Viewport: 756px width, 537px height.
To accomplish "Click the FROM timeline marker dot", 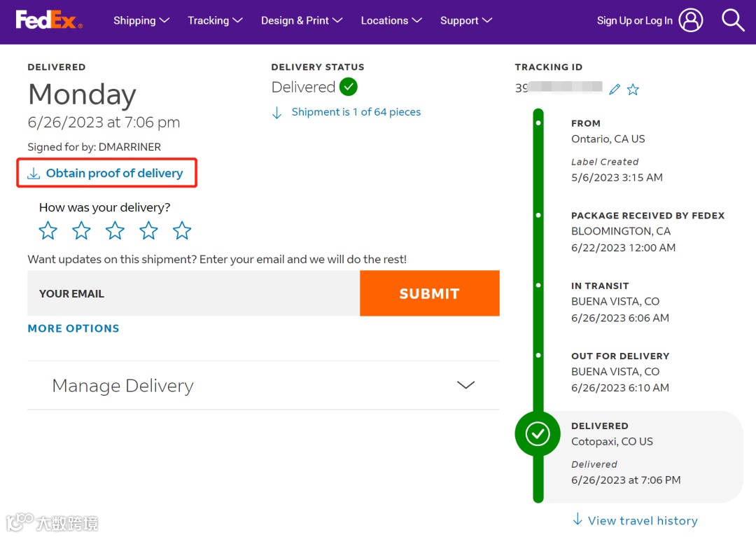I will click(538, 123).
